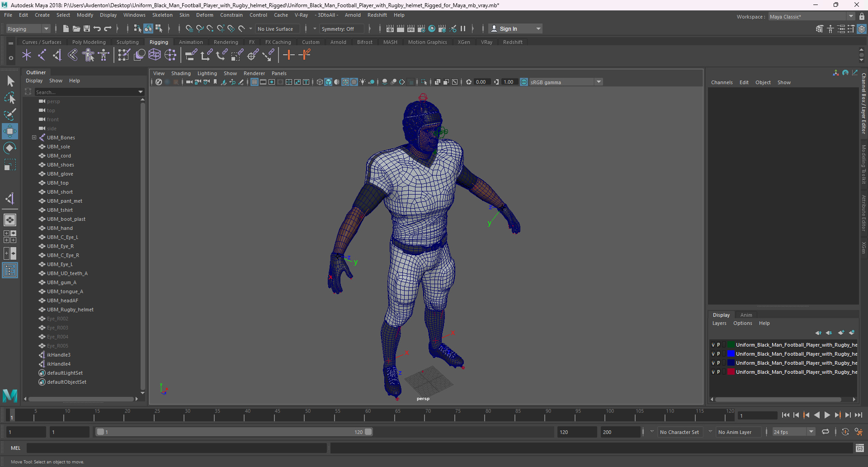Go to start of playback range
The image size is (868, 467).
coord(786,415)
